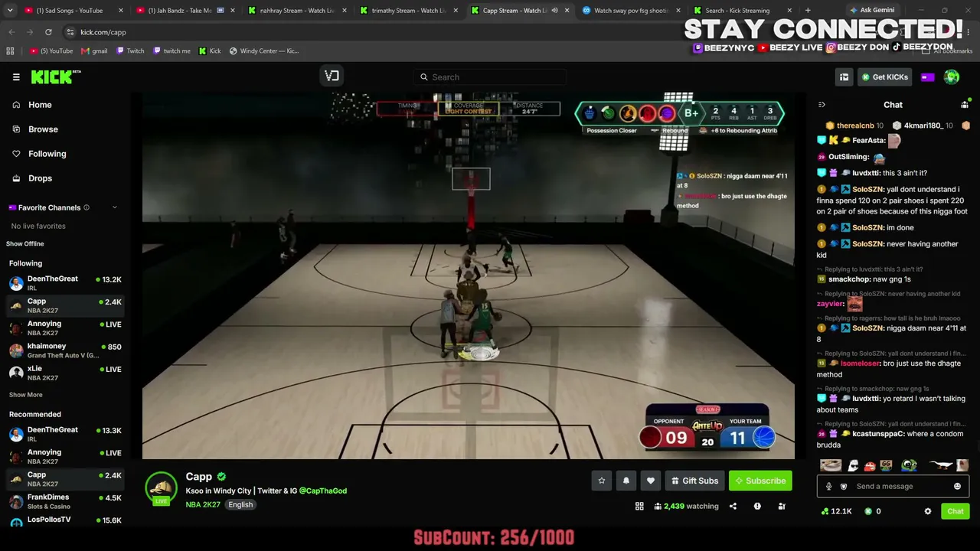Click the microphone icon in chat input
980x551 pixels.
(828, 486)
